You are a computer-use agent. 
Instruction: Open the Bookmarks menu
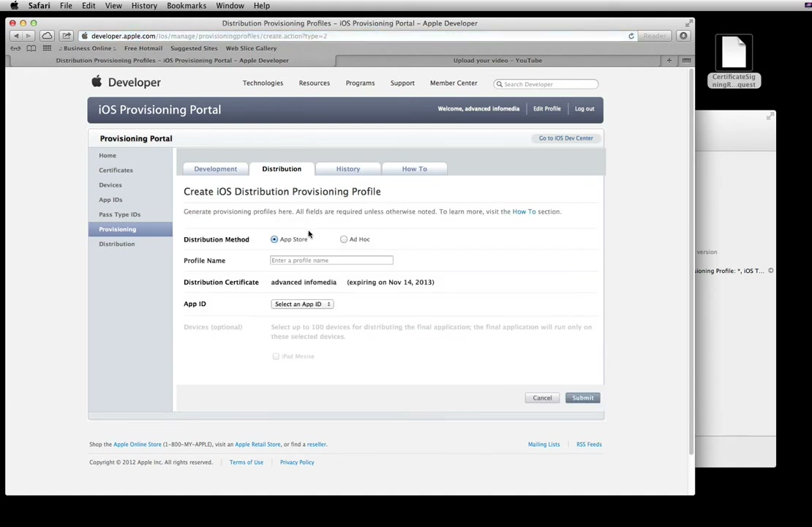click(187, 6)
